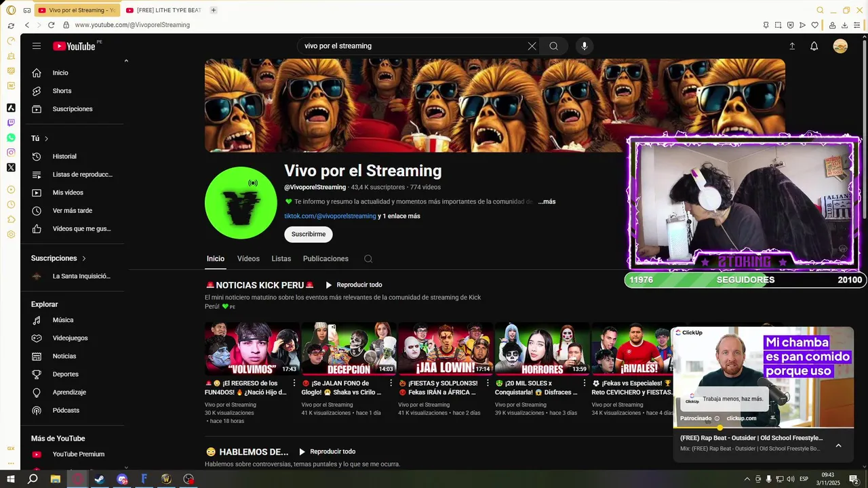This screenshot has height=488, width=868.
Task: Expand the miniplayer with chevron up
Action: coord(838,445)
